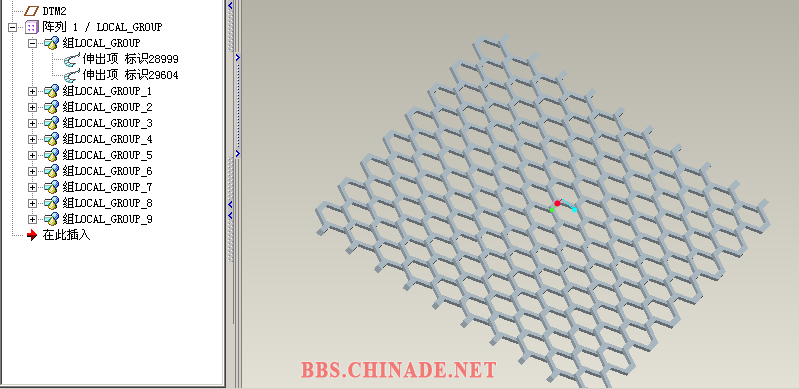799x389 pixels.
Task: Select the 组LOCAL_GROUP_6 tree item
Action: coord(108,171)
